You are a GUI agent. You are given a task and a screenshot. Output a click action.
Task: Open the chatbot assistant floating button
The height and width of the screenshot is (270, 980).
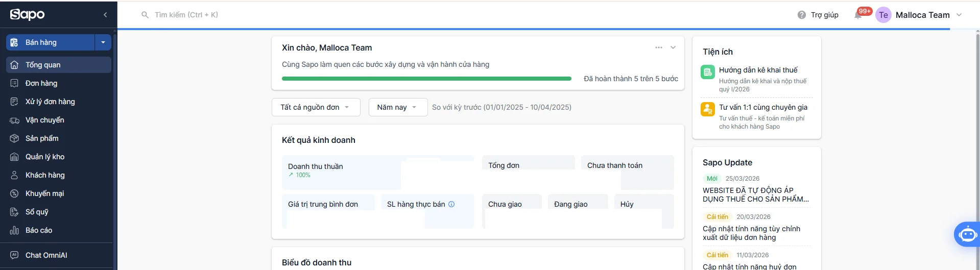pyautogui.click(x=967, y=234)
